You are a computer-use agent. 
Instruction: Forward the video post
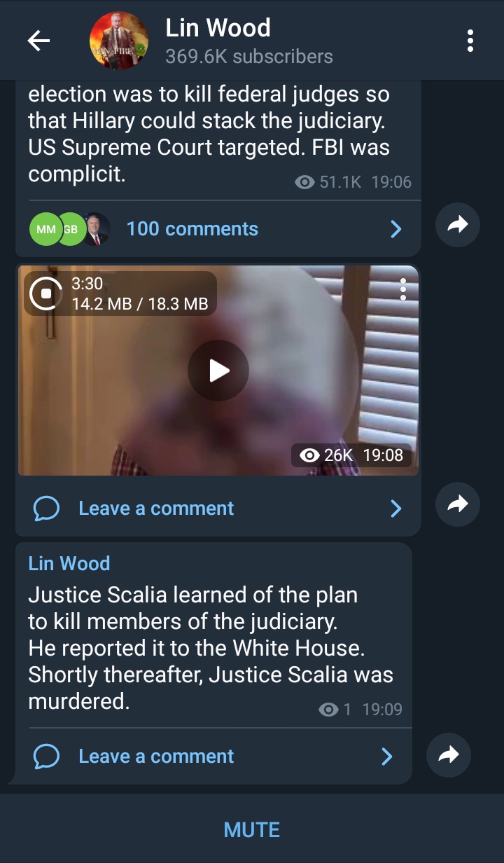point(457,504)
